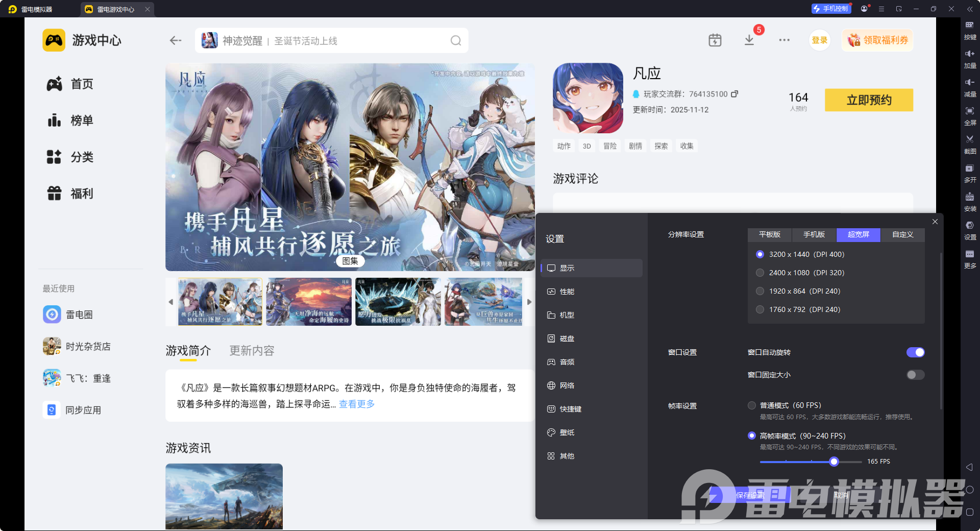Screen dimensions: 980x531
Task: Launch 飞飞：重逢 from recently used
Action: 77,378
